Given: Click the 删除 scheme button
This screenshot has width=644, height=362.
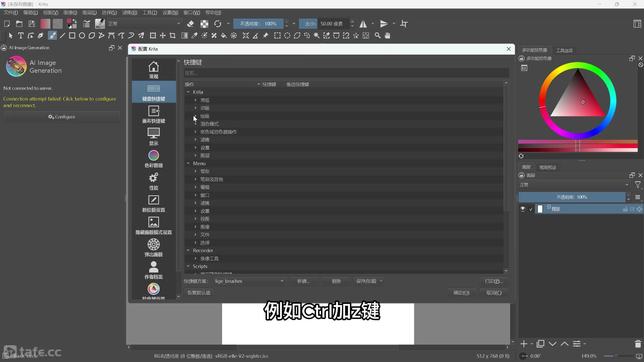Looking at the screenshot, I should 336,281.
